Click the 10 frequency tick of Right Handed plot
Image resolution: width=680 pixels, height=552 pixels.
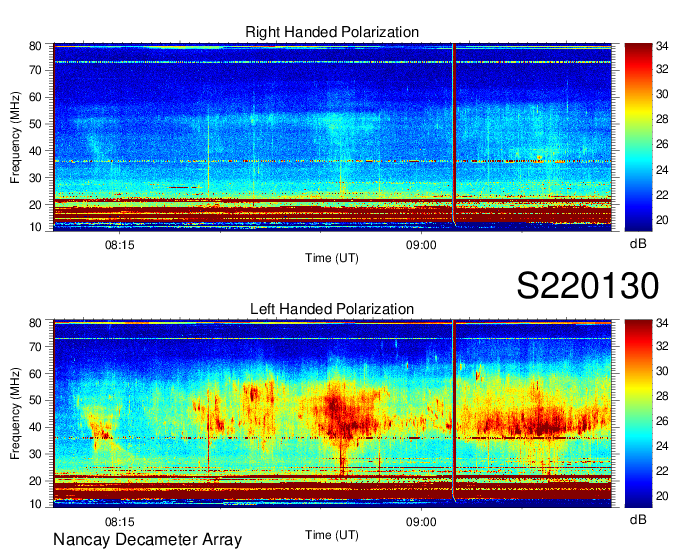pos(35,227)
